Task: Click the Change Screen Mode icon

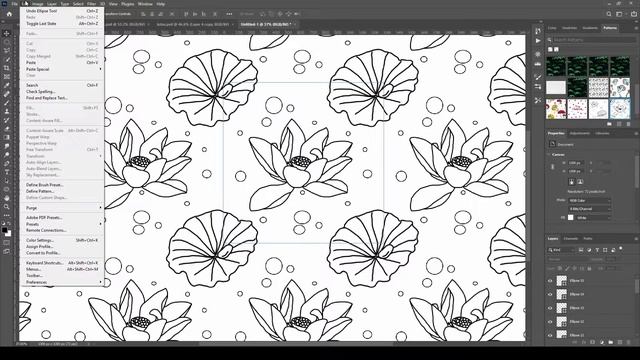Action: (7, 252)
